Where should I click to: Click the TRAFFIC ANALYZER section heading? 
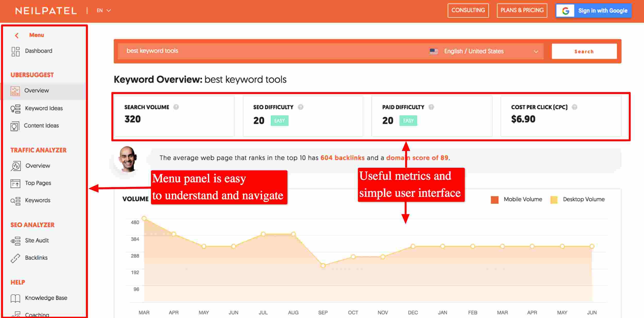[x=39, y=150]
